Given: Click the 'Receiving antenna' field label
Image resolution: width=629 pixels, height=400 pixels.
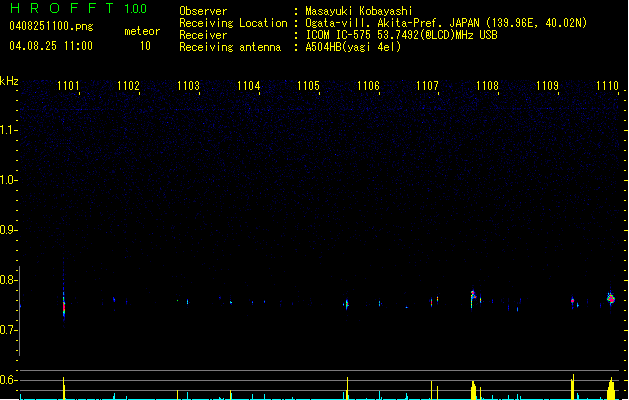Looking at the screenshot, I should point(230,47).
